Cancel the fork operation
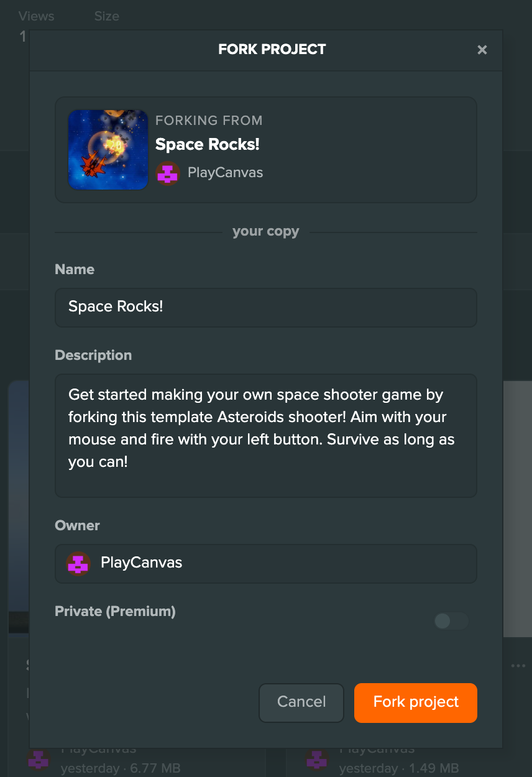 point(301,703)
